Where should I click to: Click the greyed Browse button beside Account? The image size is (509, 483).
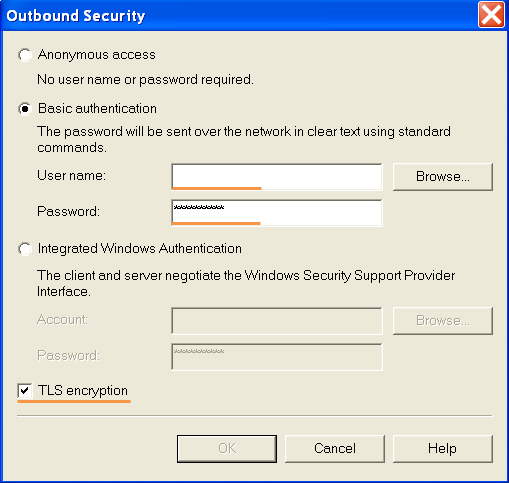pyautogui.click(x=443, y=321)
